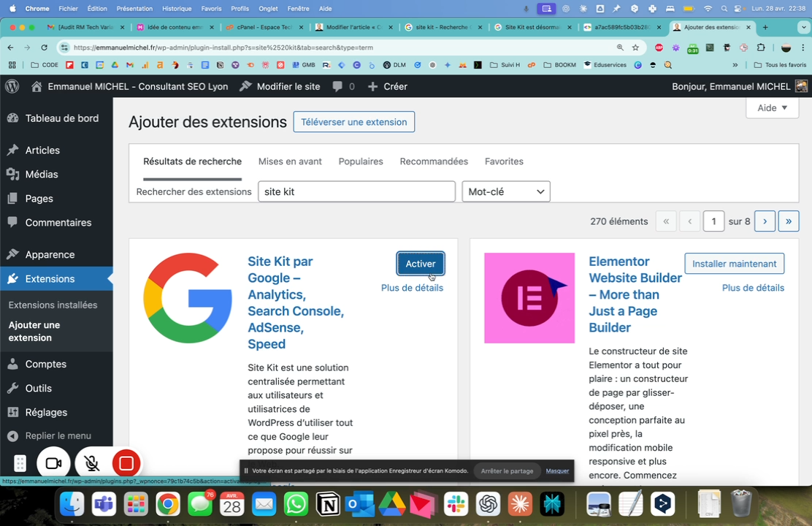Activate the Site Kit par Google plugin
The image size is (812, 526).
(420, 264)
